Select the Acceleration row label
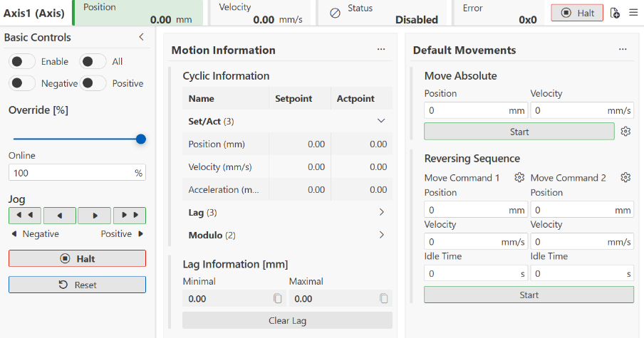The image size is (644, 338). click(224, 189)
